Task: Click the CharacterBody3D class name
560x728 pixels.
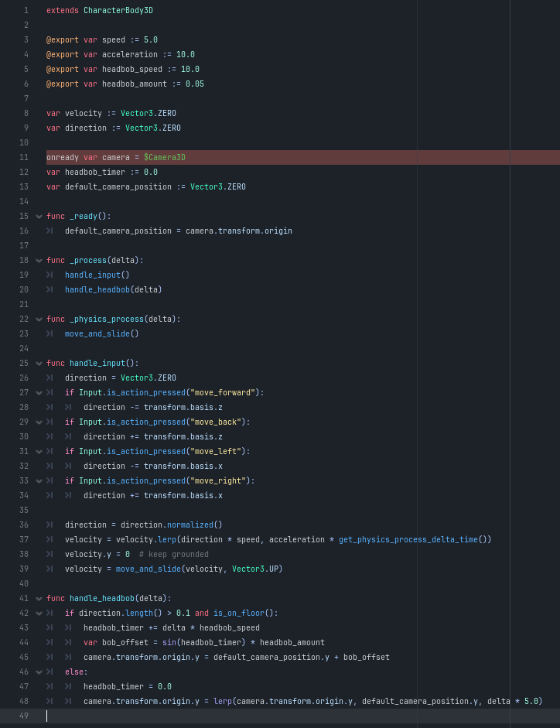Action: 118,10
